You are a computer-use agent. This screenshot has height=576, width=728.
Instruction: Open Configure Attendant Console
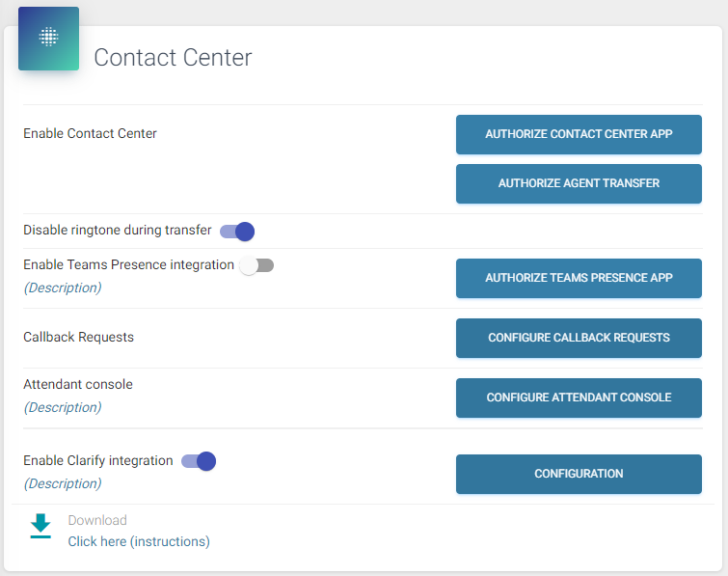coord(579,398)
